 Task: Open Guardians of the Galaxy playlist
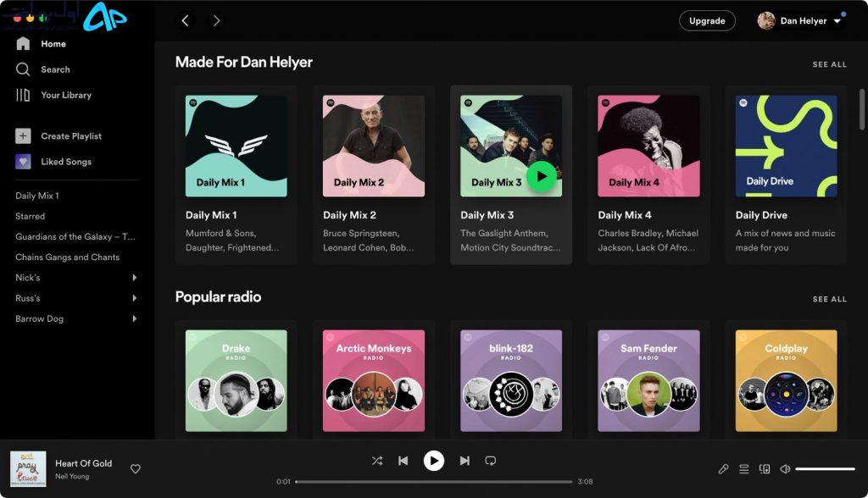(x=75, y=237)
